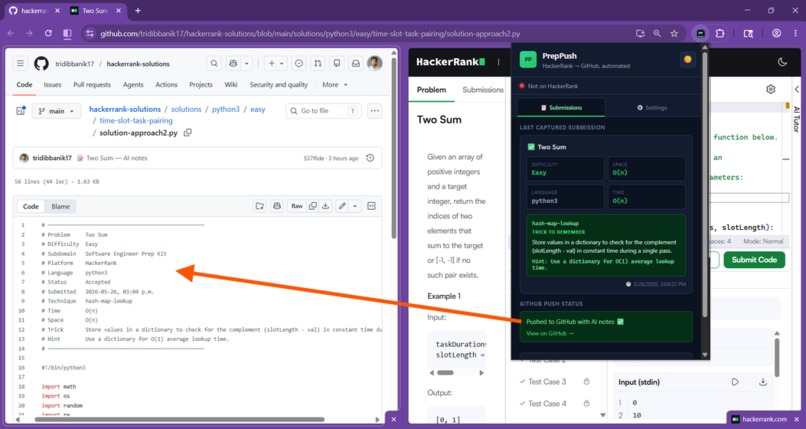Open the three-dot more file actions button
The width and height of the screenshot is (806, 429).
pyautogui.click(x=375, y=111)
